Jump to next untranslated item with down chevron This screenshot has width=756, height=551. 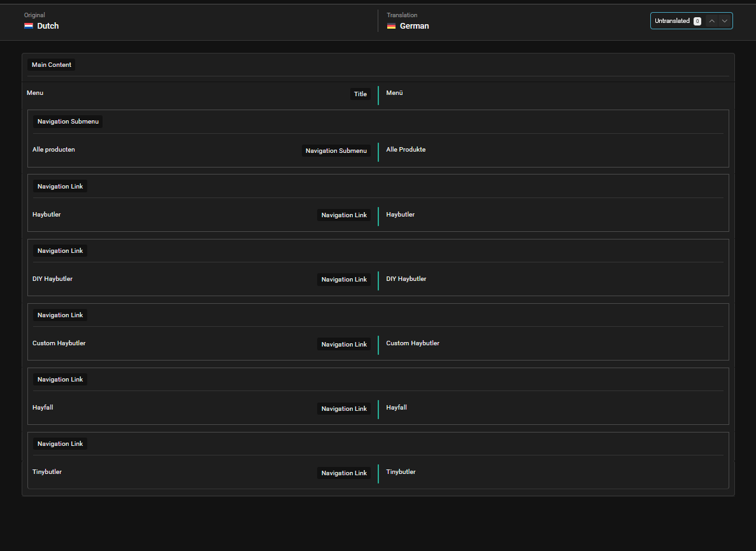[x=724, y=21]
